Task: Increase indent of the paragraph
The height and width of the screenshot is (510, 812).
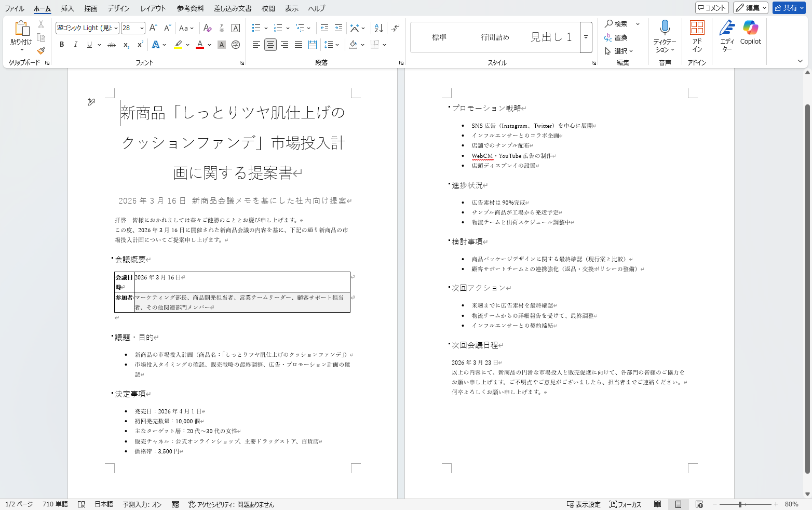Action: click(x=339, y=28)
